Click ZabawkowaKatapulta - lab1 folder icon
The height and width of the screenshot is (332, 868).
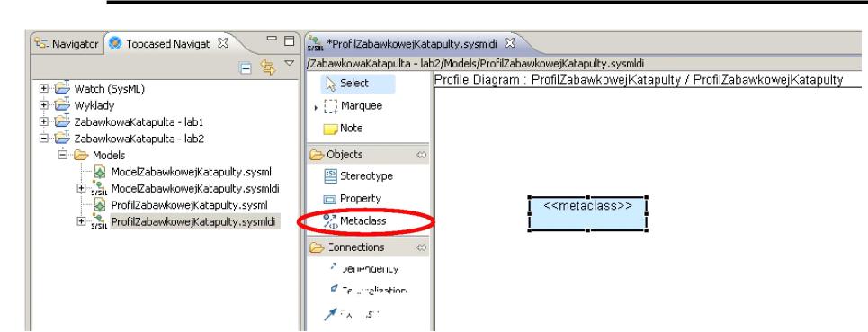62,121
